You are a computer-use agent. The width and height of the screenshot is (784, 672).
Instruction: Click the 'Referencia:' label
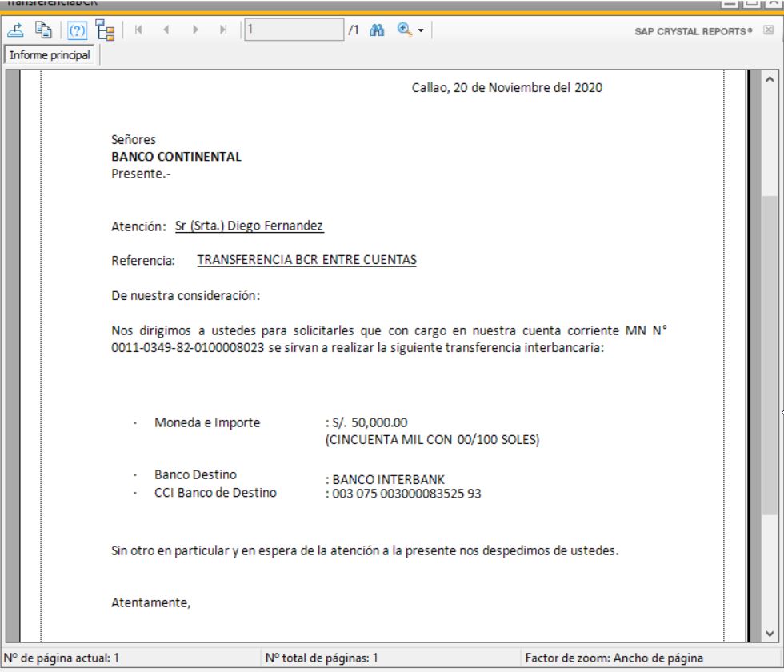tap(143, 261)
